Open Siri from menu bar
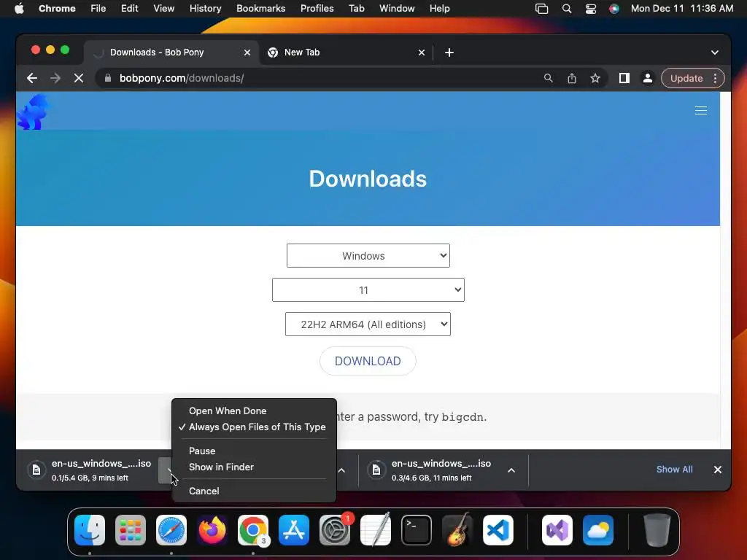The height and width of the screenshot is (560, 747). [x=614, y=9]
